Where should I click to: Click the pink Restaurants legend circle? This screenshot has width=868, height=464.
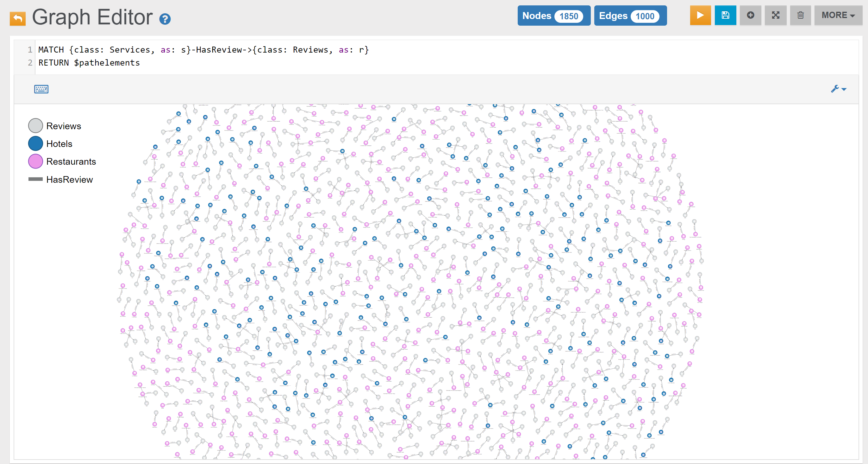coord(35,162)
